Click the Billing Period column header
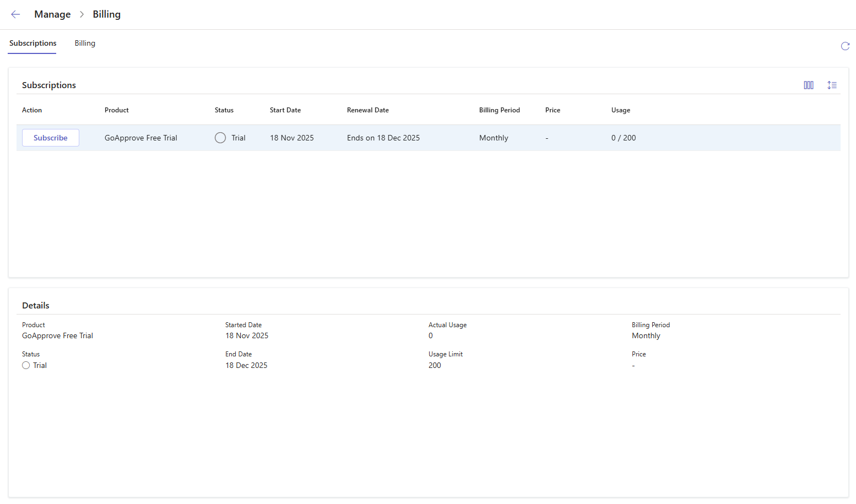Viewport: 856px width, 504px height. coord(499,110)
